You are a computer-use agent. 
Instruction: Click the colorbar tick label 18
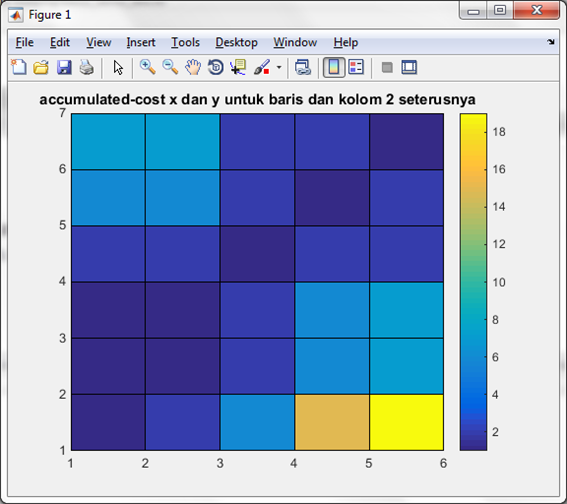(499, 132)
